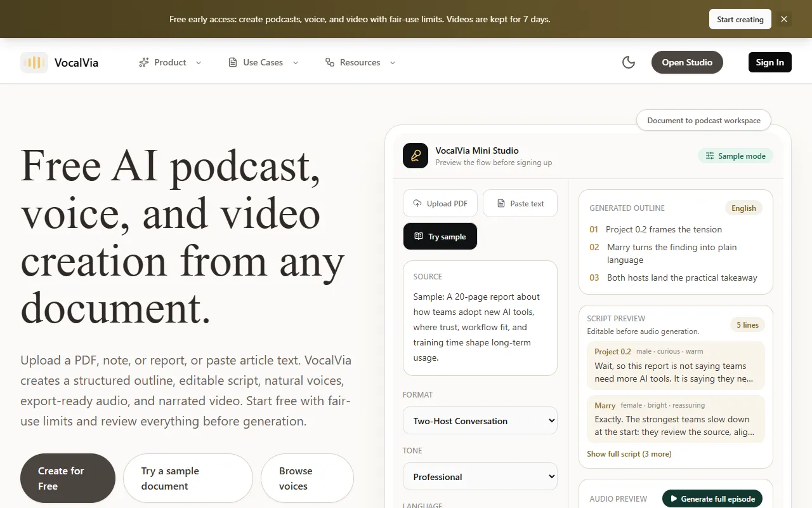Click Generate full episode button
This screenshot has width=812, height=508.
pos(712,498)
